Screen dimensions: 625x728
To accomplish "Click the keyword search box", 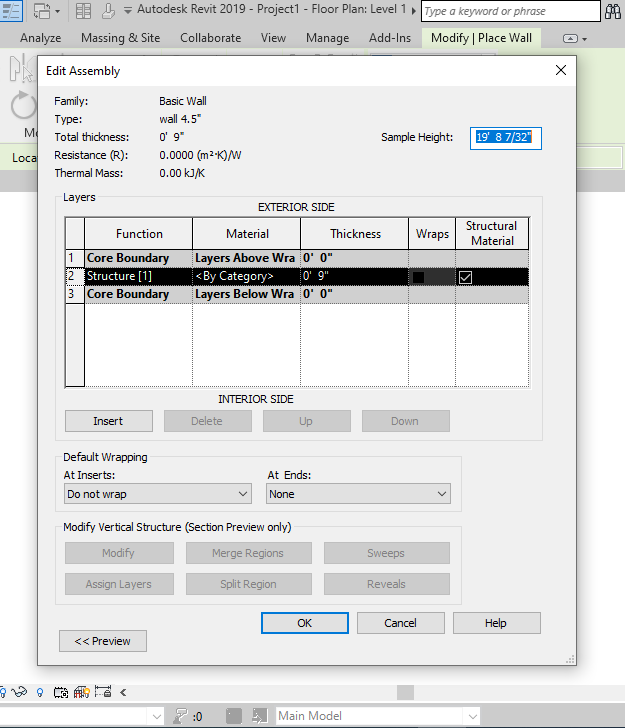I will point(510,11).
